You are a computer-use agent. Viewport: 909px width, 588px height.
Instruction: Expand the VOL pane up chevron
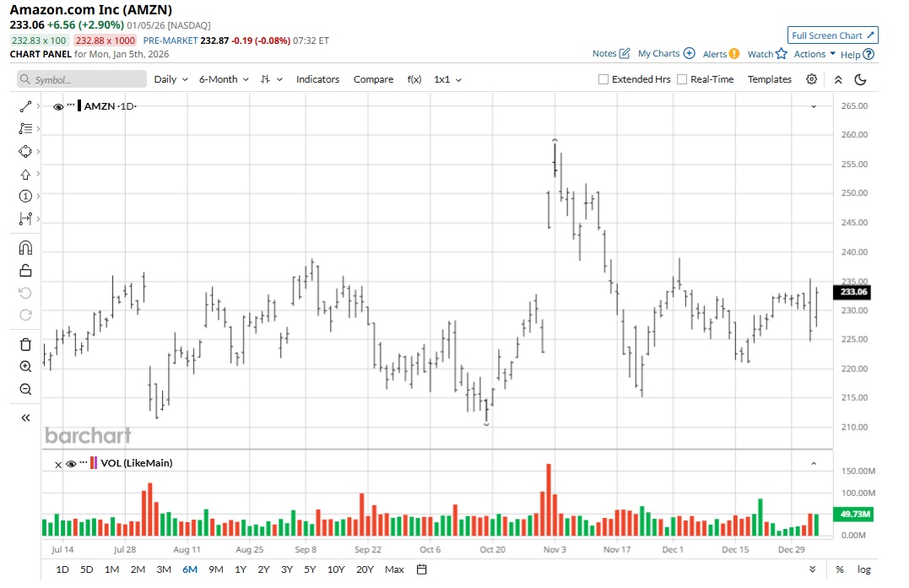tap(814, 463)
